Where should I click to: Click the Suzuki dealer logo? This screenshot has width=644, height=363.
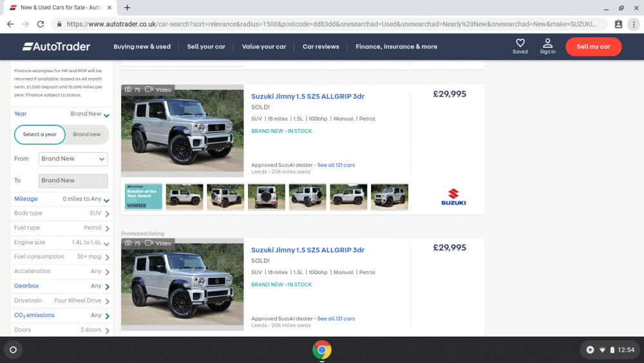click(x=453, y=197)
